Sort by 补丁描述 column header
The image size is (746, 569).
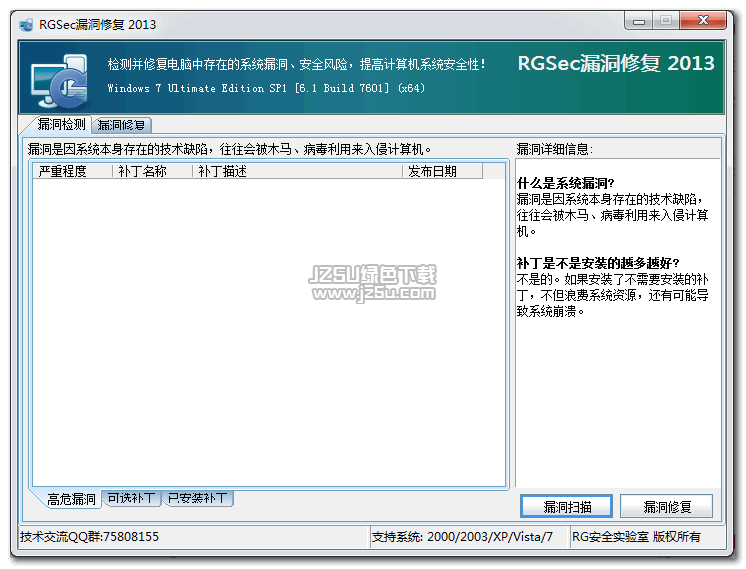coord(297,171)
